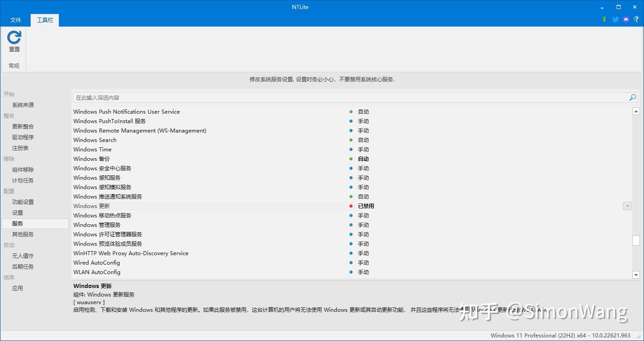The height and width of the screenshot is (341, 644).
Task: Open the Discord community icon in the title bar
Action: tap(626, 19)
